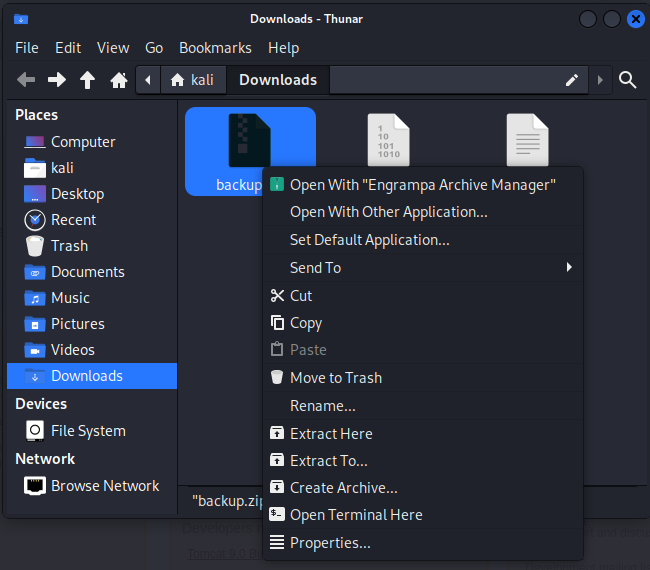Choose Rename from context menu
The image size is (650, 570).
tap(423, 406)
